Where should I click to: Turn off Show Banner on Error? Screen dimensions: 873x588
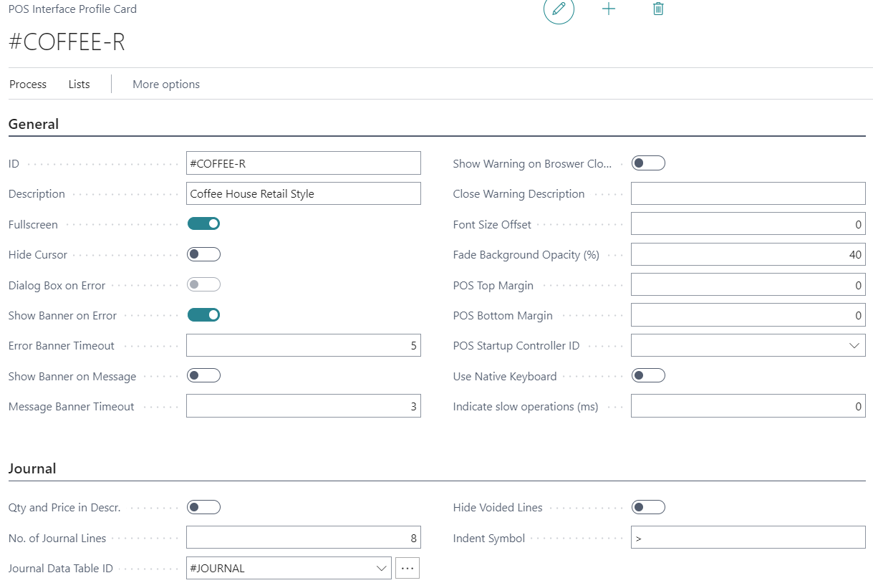click(203, 315)
